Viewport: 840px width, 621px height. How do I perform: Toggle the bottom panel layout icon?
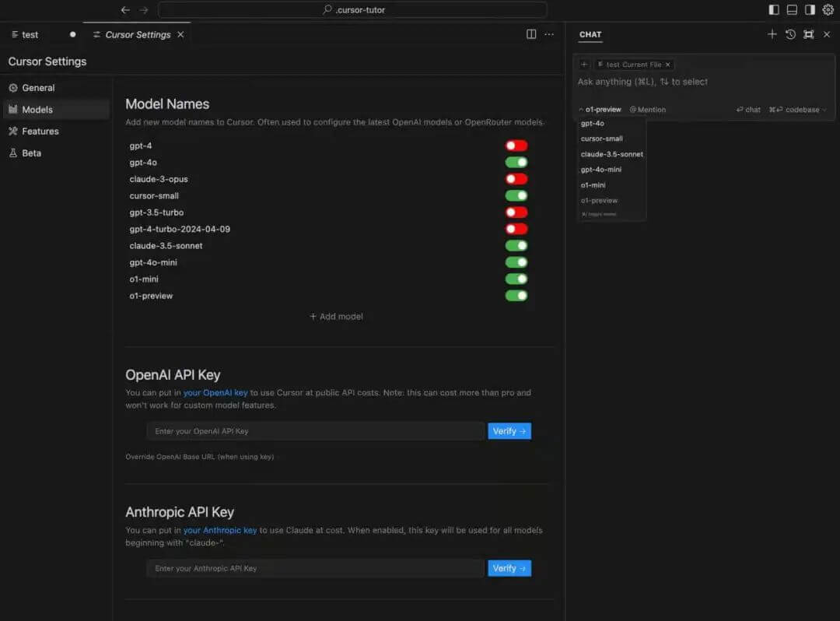[792, 9]
